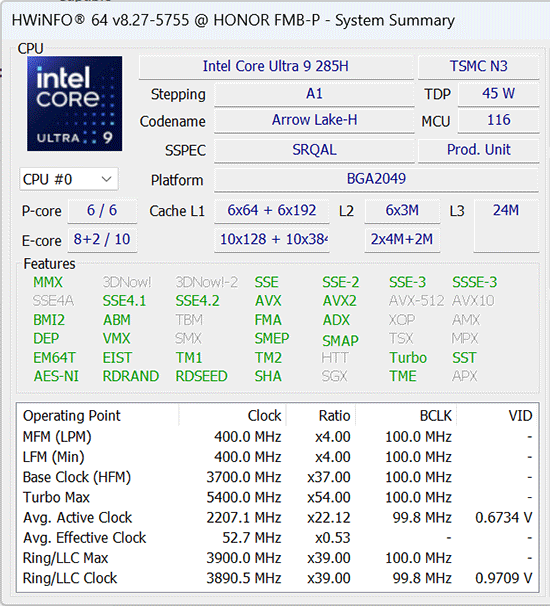Click the MCU 116 value box
Screen dimensions: 550x606
click(498, 120)
